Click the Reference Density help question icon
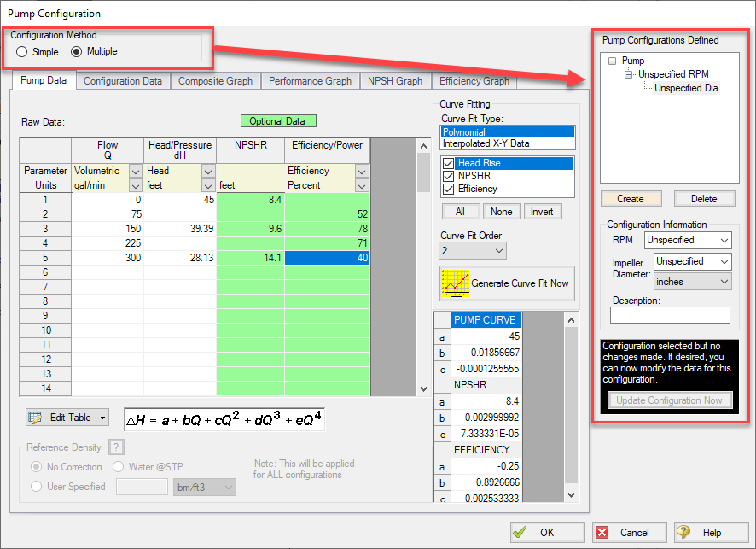This screenshot has height=549, width=756. point(117,447)
